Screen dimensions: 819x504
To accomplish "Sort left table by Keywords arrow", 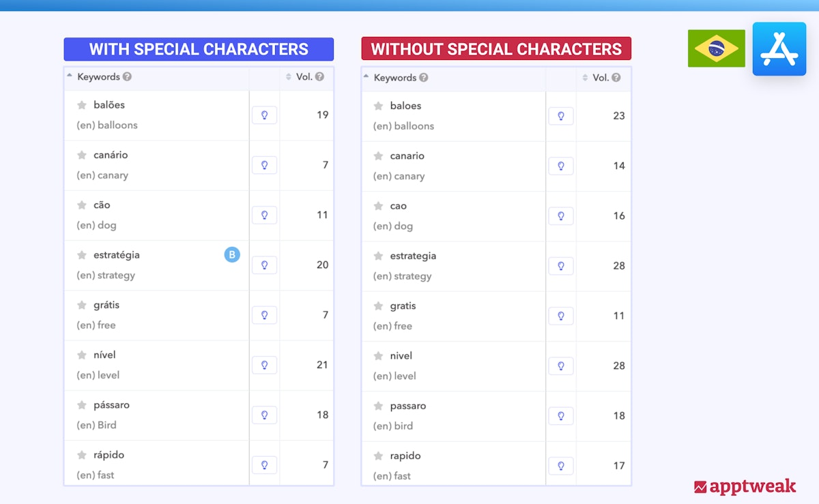I will coord(70,76).
